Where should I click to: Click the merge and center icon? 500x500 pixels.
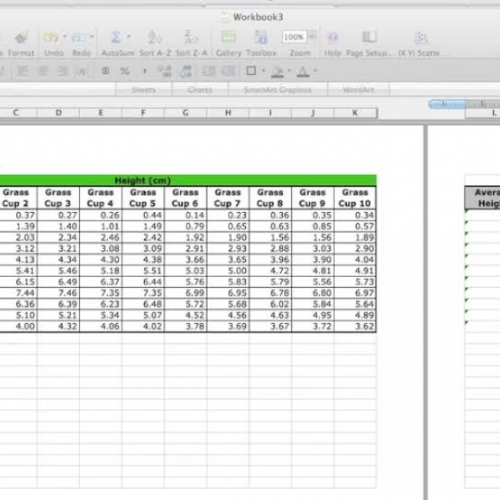(x=82, y=71)
